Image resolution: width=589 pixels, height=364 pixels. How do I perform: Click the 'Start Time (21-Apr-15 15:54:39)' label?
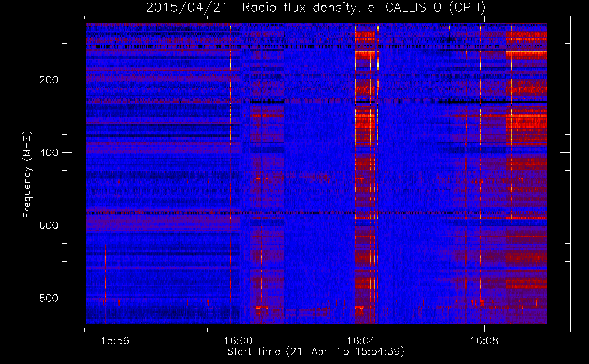[x=316, y=352]
